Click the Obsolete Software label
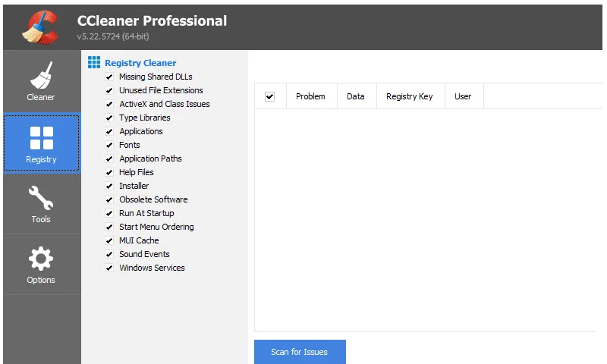This screenshot has width=607, height=364. (153, 199)
